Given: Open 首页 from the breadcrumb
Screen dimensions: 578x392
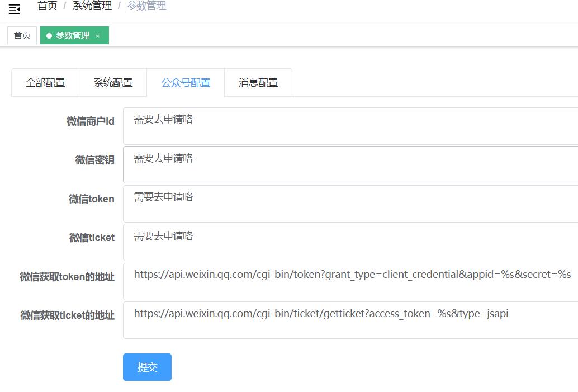Looking at the screenshot, I should 48,6.
